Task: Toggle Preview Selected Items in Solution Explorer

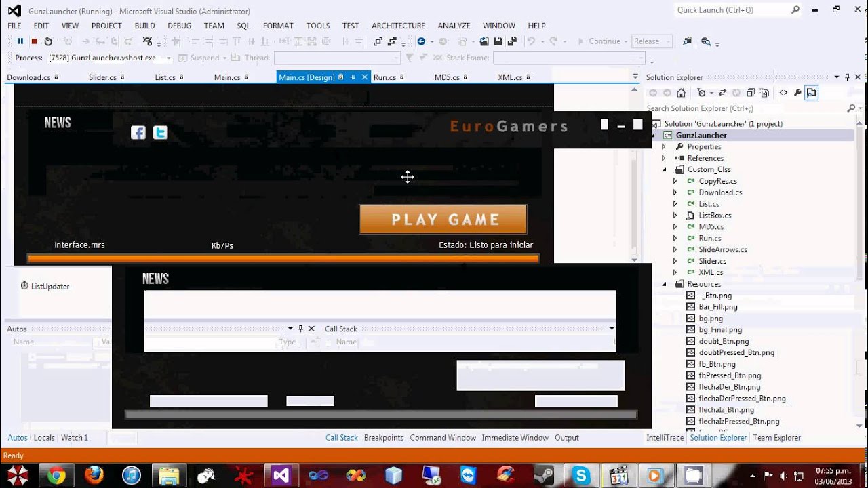Action: click(x=812, y=93)
